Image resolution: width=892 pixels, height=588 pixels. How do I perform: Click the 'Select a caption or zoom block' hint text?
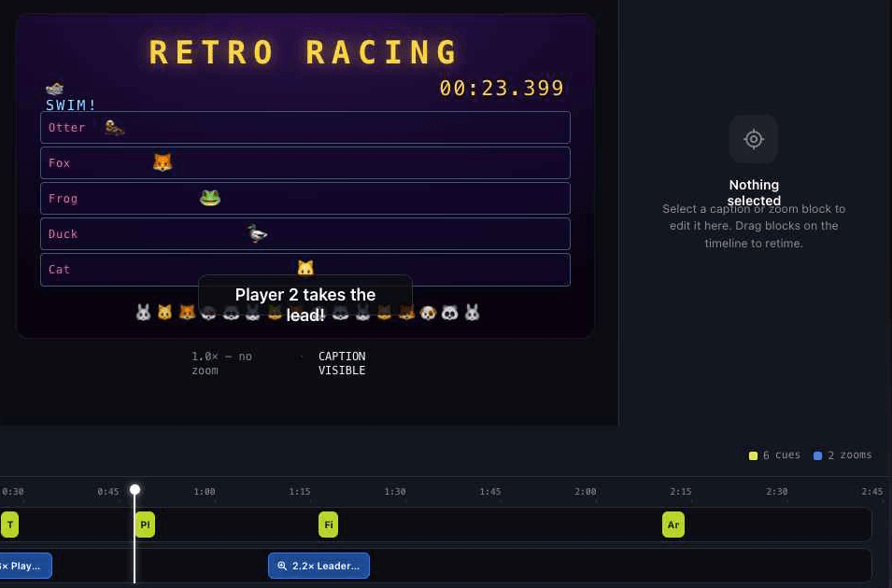(754, 226)
